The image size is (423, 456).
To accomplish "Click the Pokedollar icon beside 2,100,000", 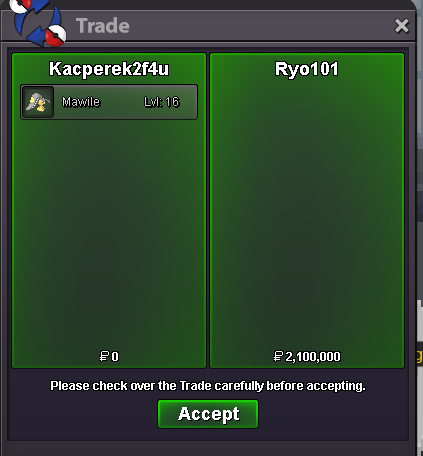I will click(278, 356).
